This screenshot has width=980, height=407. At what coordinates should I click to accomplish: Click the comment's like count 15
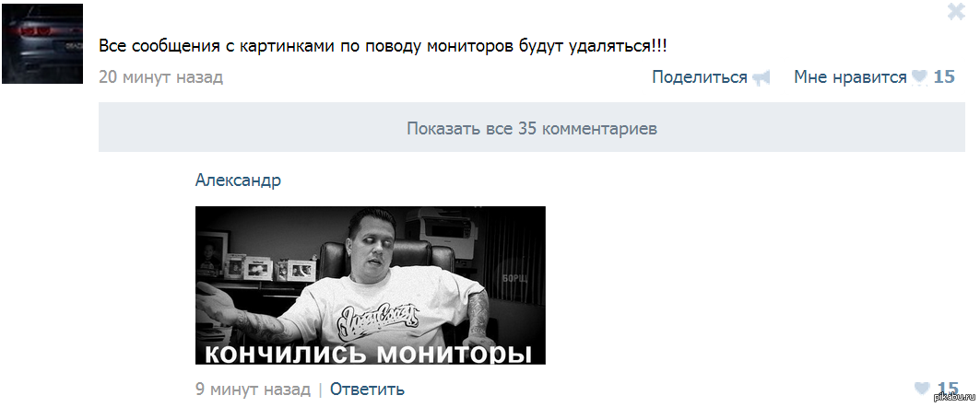[948, 389]
